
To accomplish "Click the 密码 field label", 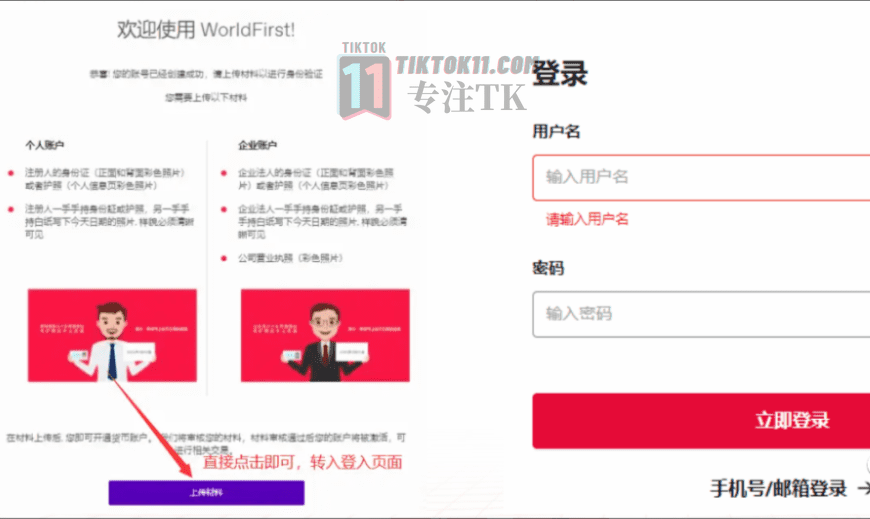I will [x=548, y=268].
